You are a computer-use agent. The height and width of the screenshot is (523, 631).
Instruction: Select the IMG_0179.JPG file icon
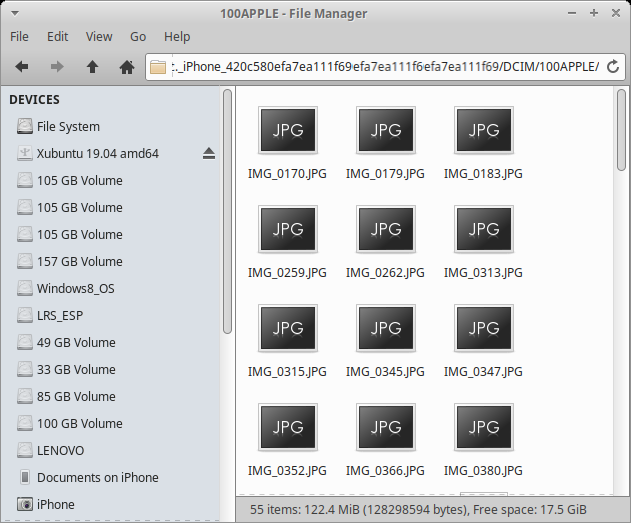386,130
